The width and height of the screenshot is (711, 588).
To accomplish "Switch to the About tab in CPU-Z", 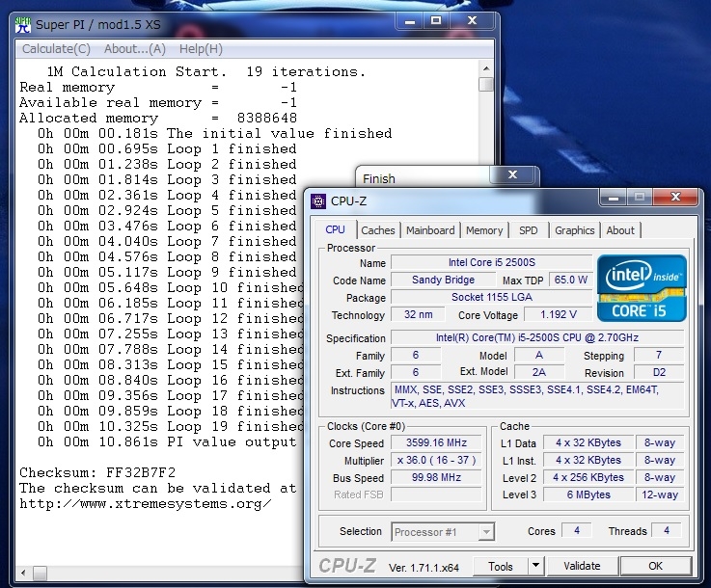I will [x=620, y=230].
